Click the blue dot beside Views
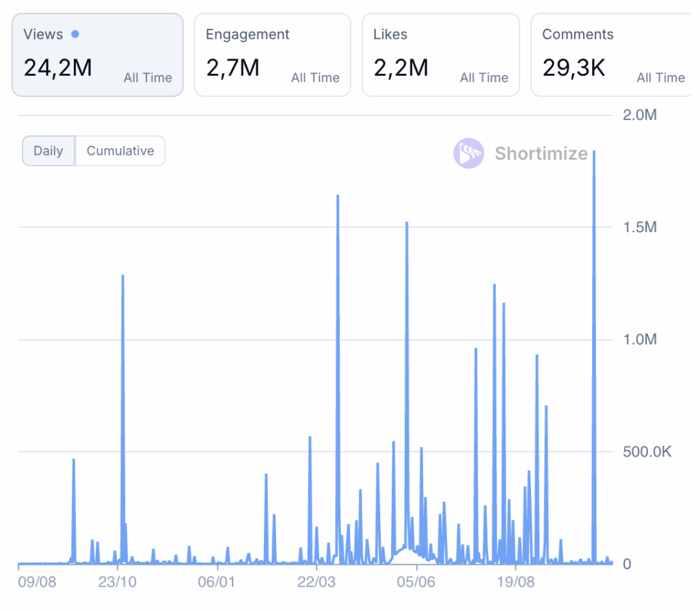The image size is (700, 612). click(75, 34)
